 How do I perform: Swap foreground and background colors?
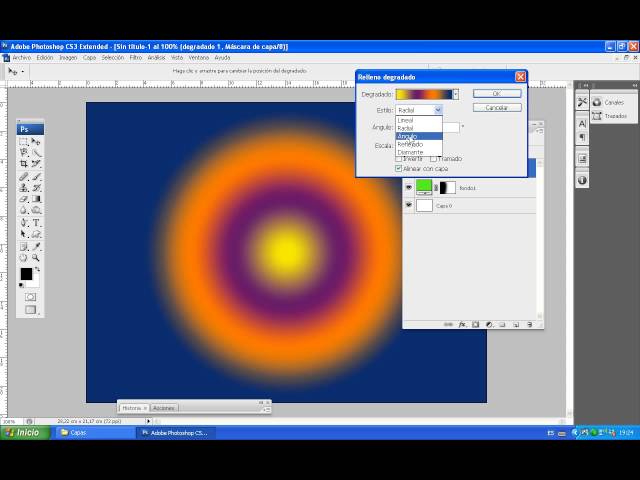click(x=38, y=269)
